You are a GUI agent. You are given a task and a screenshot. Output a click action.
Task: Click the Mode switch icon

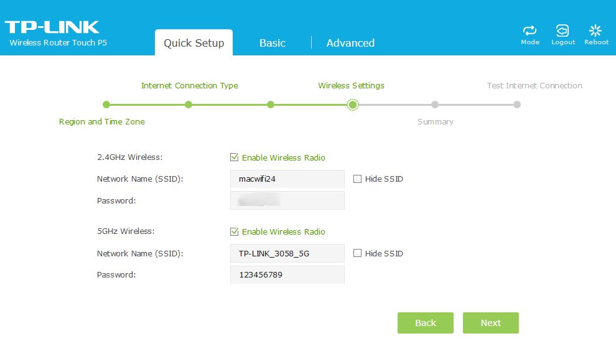point(530,30)
